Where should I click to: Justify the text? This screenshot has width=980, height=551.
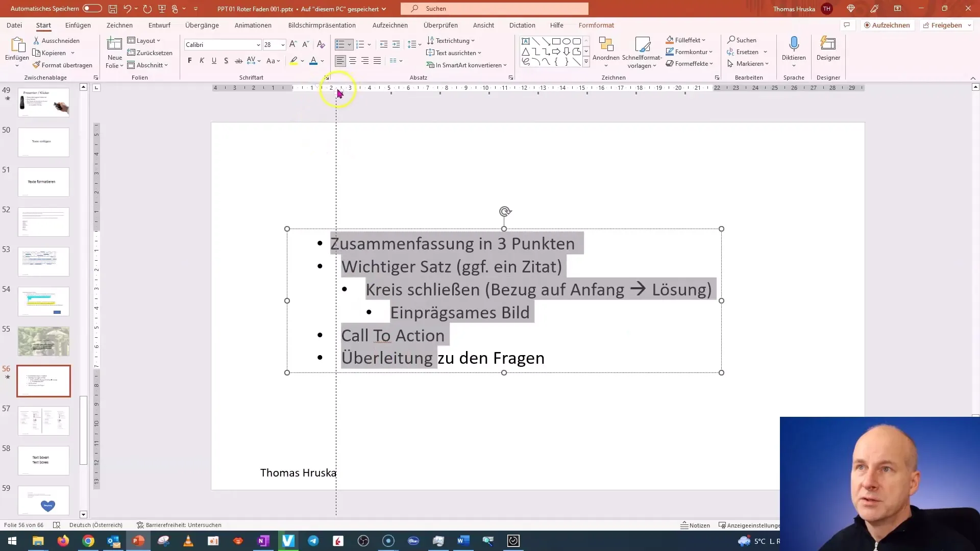pos(377,61)
